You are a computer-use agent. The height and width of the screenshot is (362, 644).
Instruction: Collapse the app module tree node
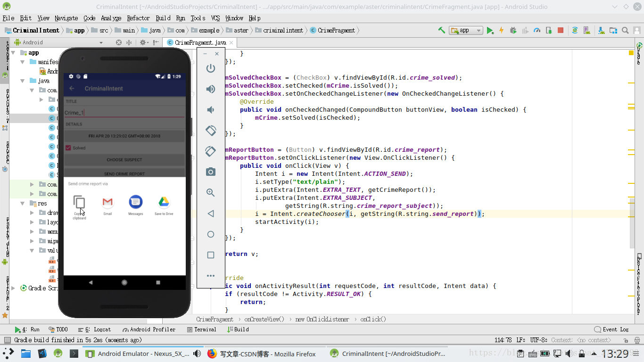point(13,53)
